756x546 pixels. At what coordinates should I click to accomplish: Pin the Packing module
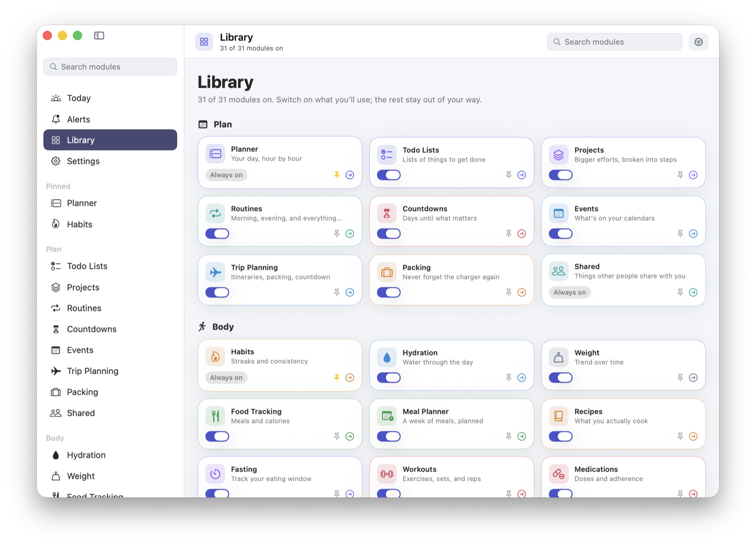tap(508, 292)
